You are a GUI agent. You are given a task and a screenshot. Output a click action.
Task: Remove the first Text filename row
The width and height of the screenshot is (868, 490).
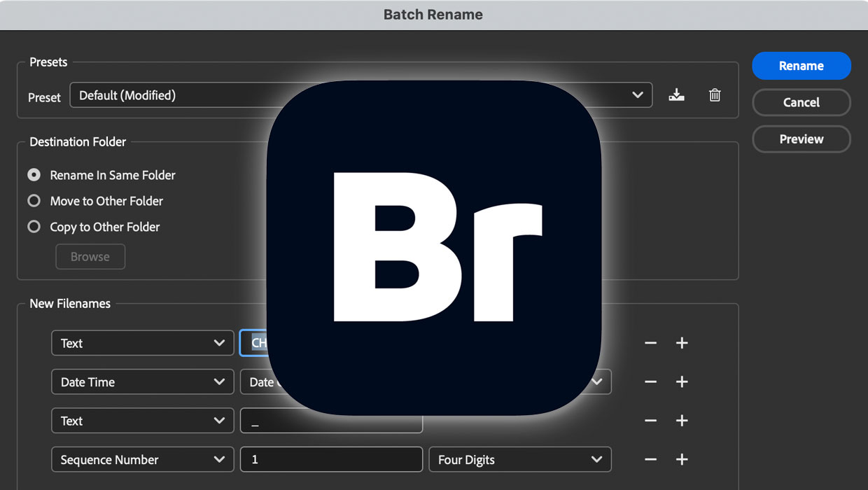click(x=650, y=343)
